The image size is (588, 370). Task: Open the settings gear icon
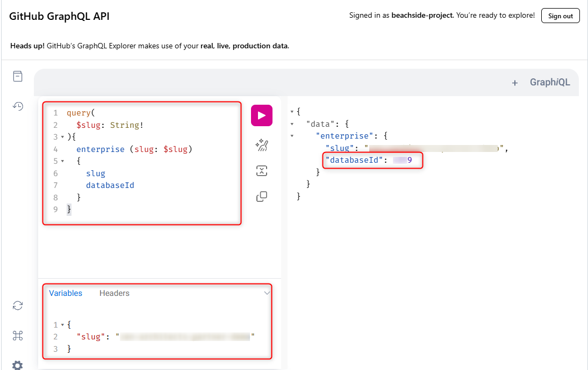pyautogui.click(x=18, y=366)
